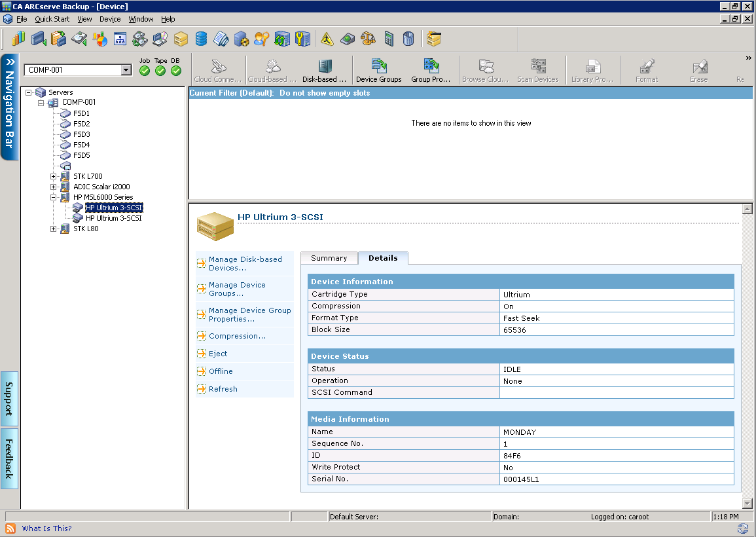This screenshot has height=537, width=756.
Task: Click the green Job status indicator
Action: (144, 71)
